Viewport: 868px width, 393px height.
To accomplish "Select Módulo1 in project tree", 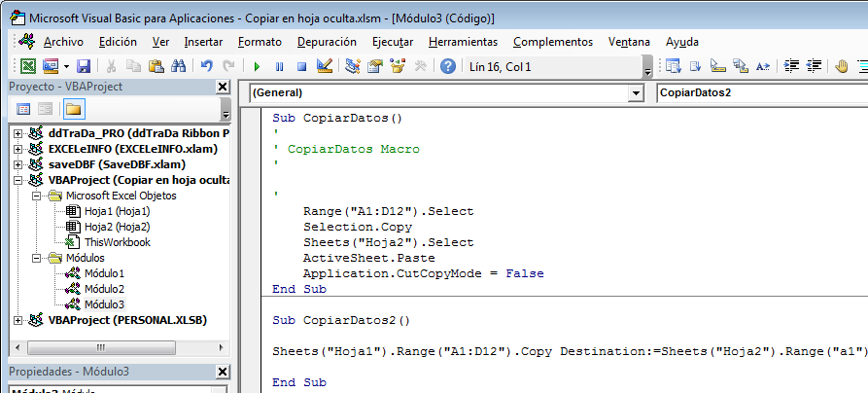I will (104, 273).
